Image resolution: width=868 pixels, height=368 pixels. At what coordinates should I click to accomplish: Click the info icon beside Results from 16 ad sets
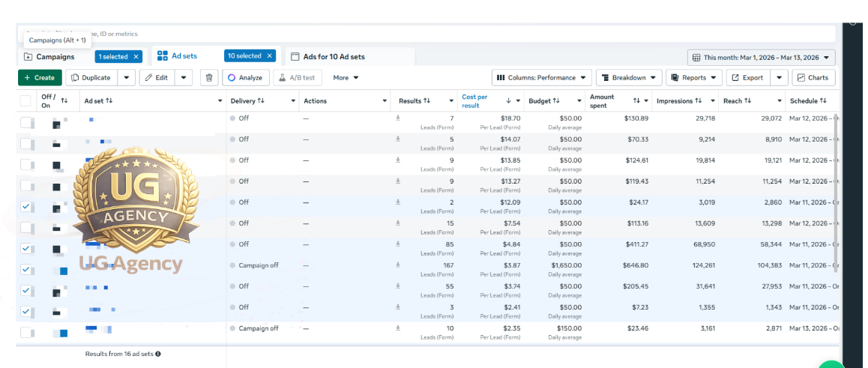pyautogui.click(x=157, y=354)
